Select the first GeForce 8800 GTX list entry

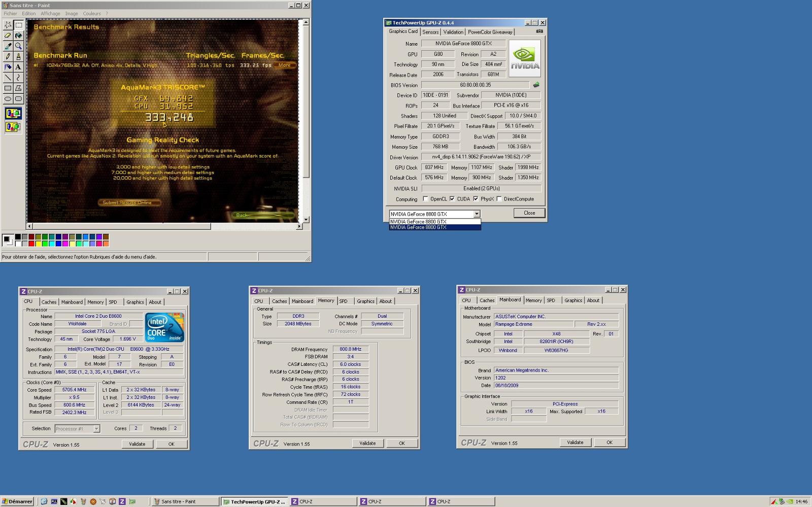coord(434,222)
